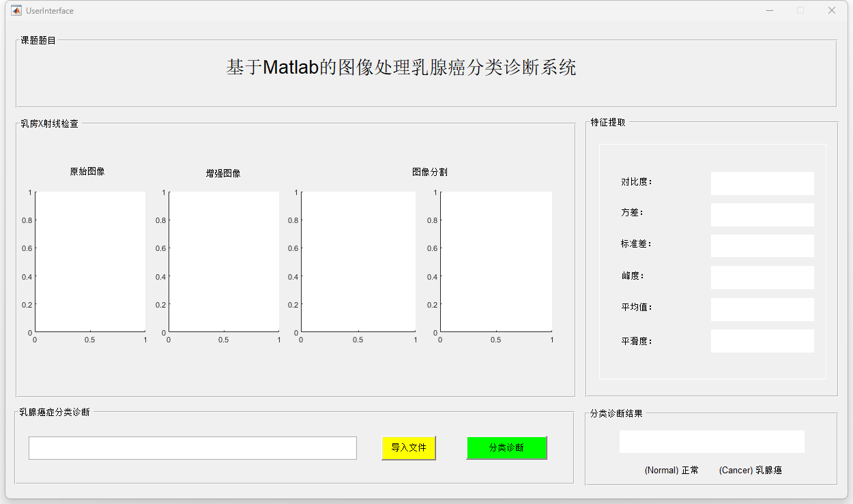This screenshot has width=853, height=504.
Task: Click the 对比度： label
Action: coord(637,182)
